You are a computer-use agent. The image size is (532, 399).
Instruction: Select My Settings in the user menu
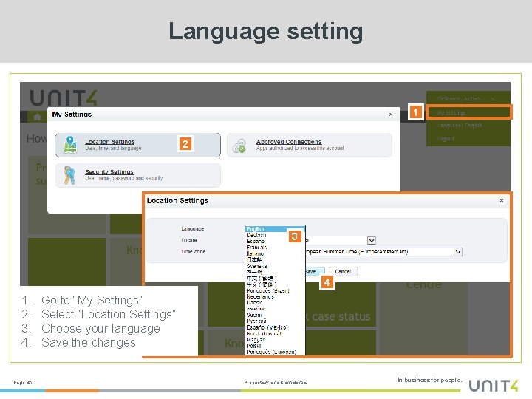tap(468, 112)
